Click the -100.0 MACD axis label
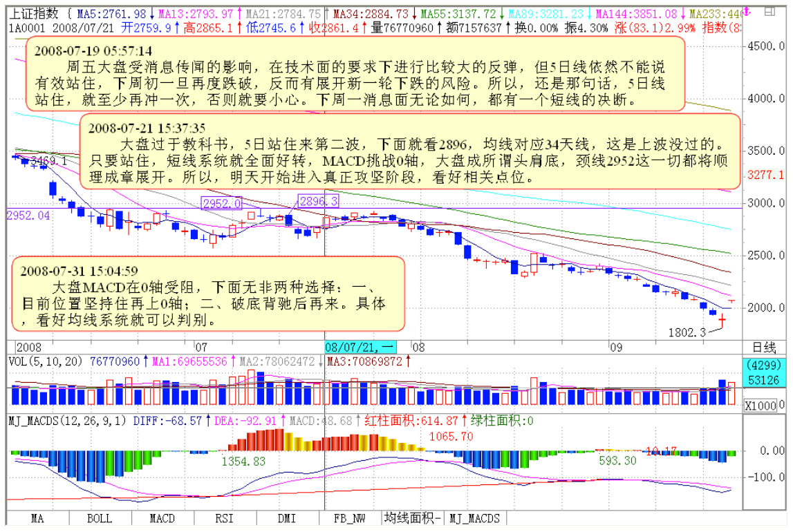 pos(766,477)
